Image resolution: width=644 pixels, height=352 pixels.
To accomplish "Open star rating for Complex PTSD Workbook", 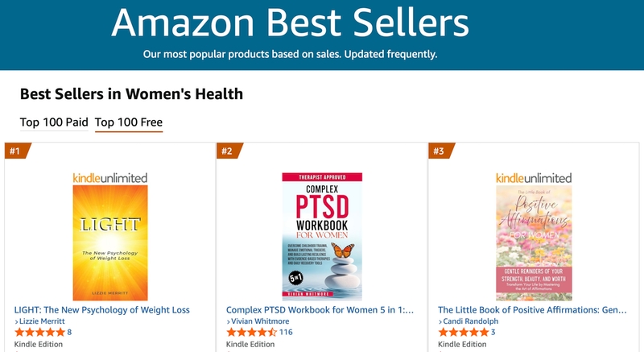I will coord(251,332).
